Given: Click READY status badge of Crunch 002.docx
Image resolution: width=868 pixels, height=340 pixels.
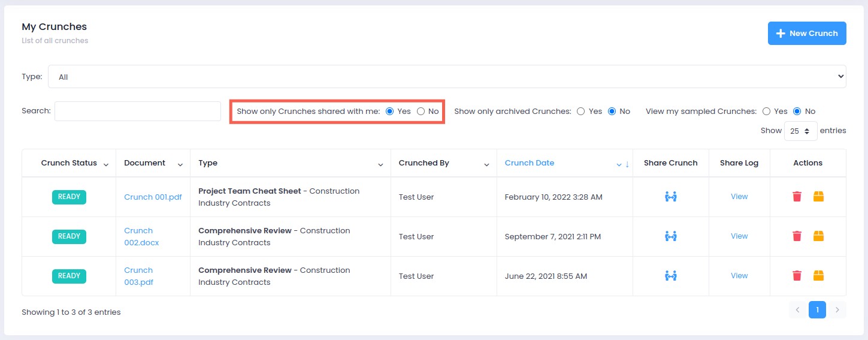Looking at the screenshot, I should (x=69, y=236).
